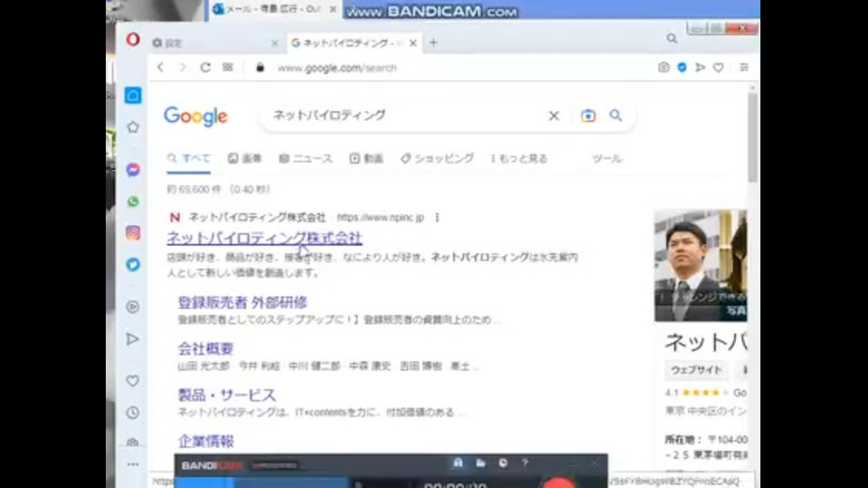
Task: Switch to the ショッピング tab
Action: pyautogui.click(x=438, y=159)
